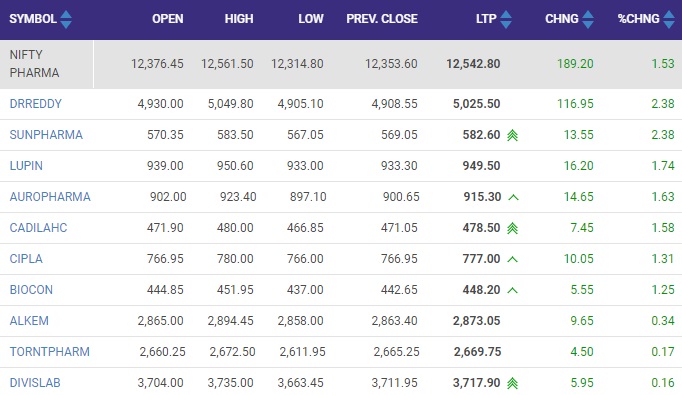Sort table by SYMBOL arrows
This screenshot has height=395, width=682.
coord(66,19)
